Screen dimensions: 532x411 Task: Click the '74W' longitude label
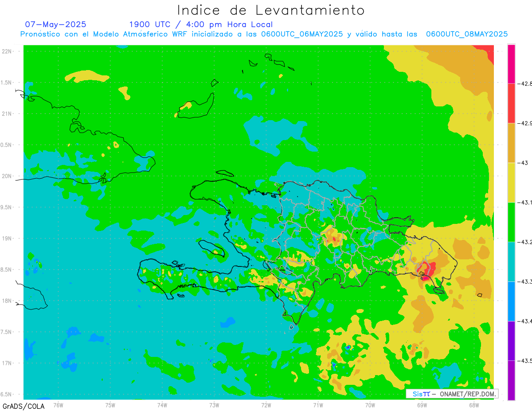click(x=162, y=404)
